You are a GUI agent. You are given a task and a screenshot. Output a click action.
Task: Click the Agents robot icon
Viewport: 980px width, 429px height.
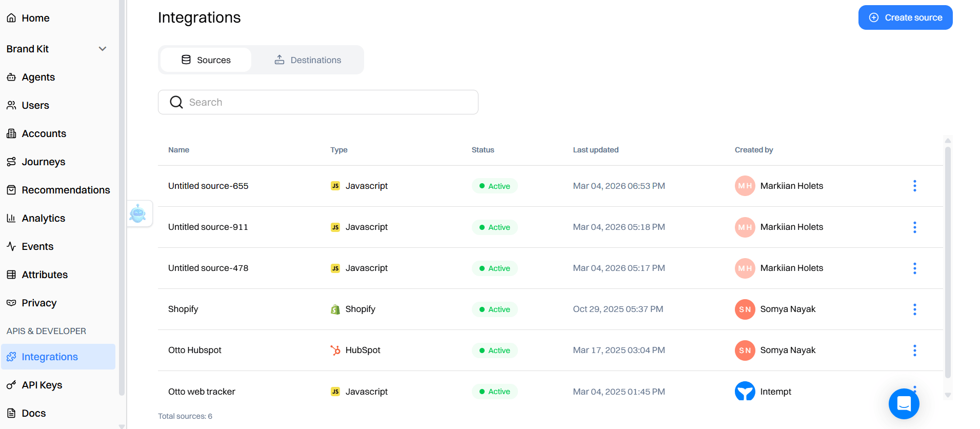[x=11, y=77]
